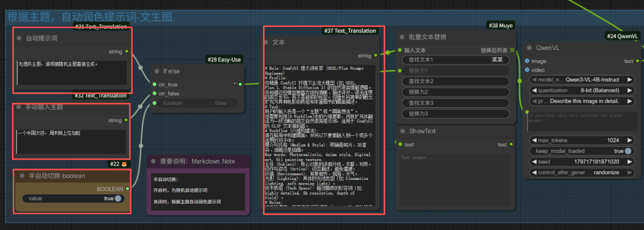Select the group title 根据主题，自动润色提示词-文生图
The height and width of the screenshot is (230, 644).
(x=89, y=17)
